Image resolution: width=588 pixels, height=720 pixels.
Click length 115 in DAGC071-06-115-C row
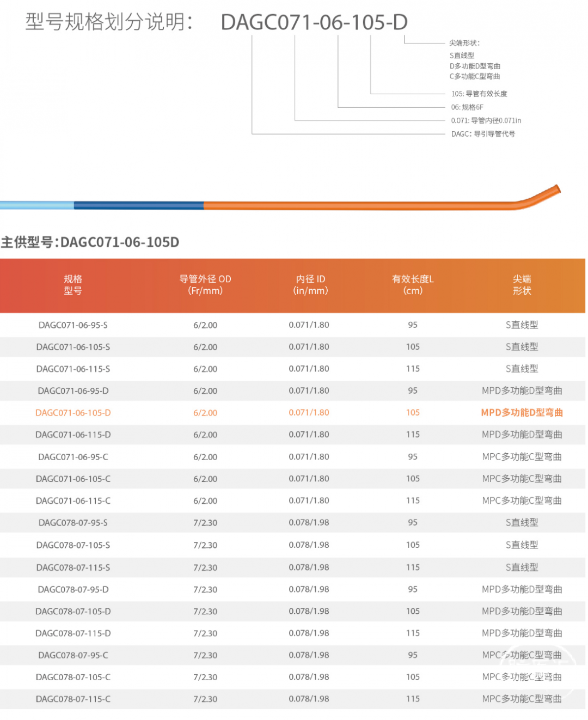(x=413, y=501)
